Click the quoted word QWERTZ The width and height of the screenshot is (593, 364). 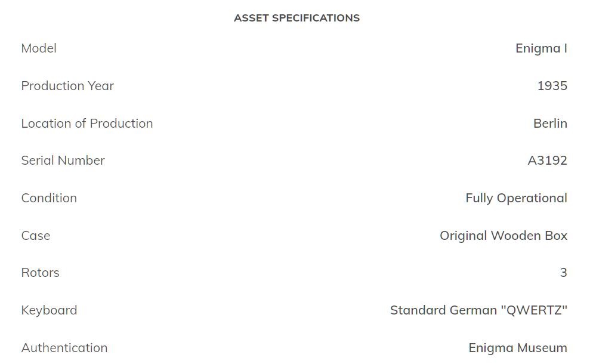[534, 310]
